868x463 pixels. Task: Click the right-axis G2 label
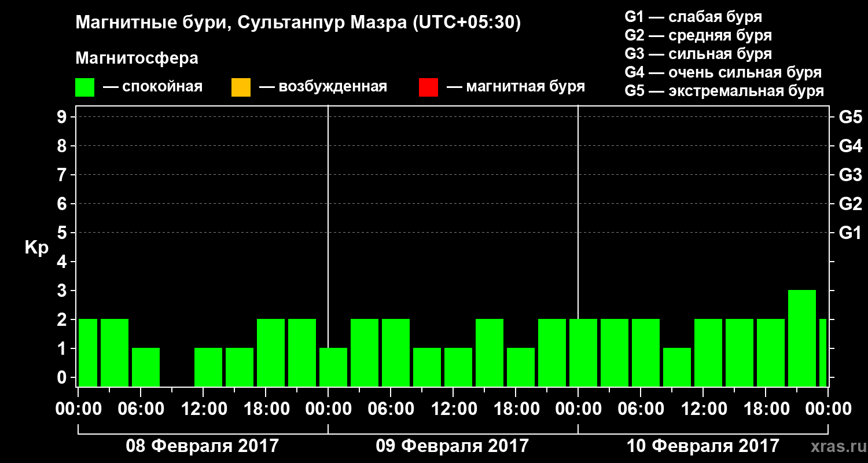click(850, 204)
